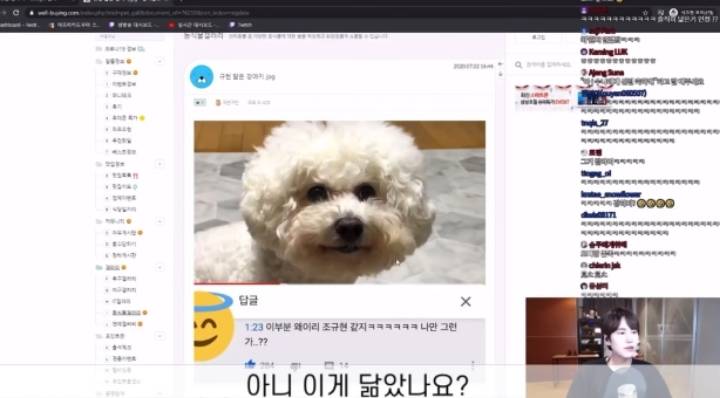Screen dimensions: 720x398
Task: Click the magnifier search icon
Action: point(518,65)
